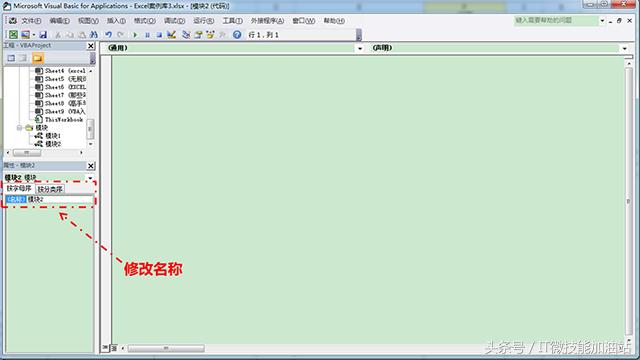
Task: Open the (声明) procedure dropdown
Action: point(624,48)
